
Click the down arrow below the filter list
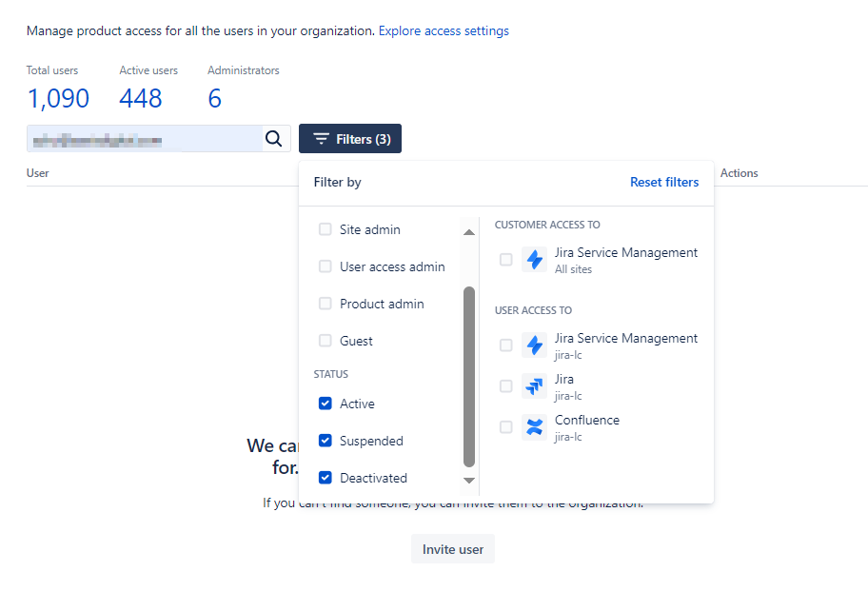click(x=468, y=481)
